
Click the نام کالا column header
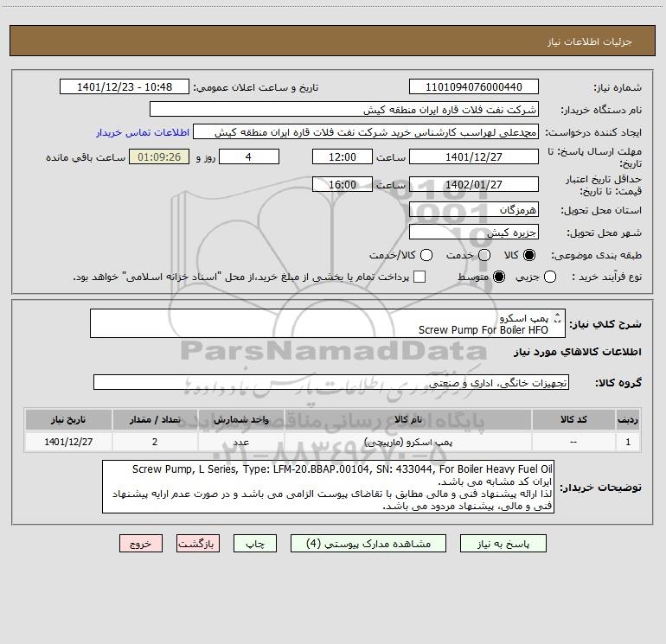(x=407, y=419)
